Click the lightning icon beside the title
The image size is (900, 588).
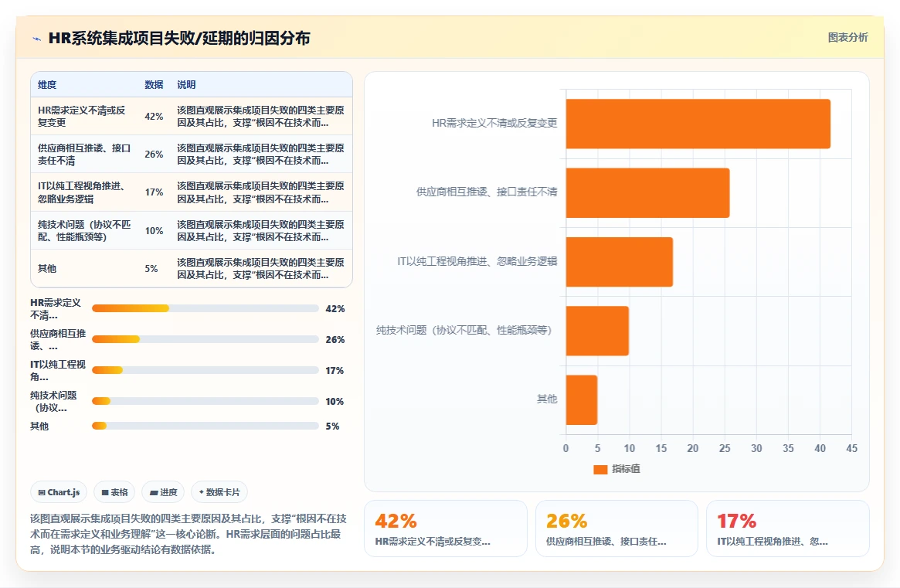37,39
